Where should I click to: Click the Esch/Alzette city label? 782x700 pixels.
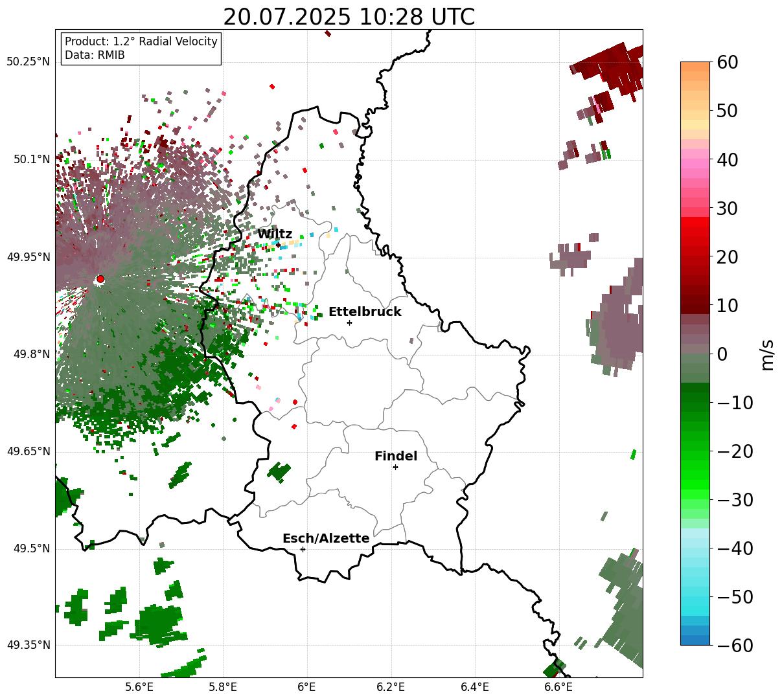point(326,539)
